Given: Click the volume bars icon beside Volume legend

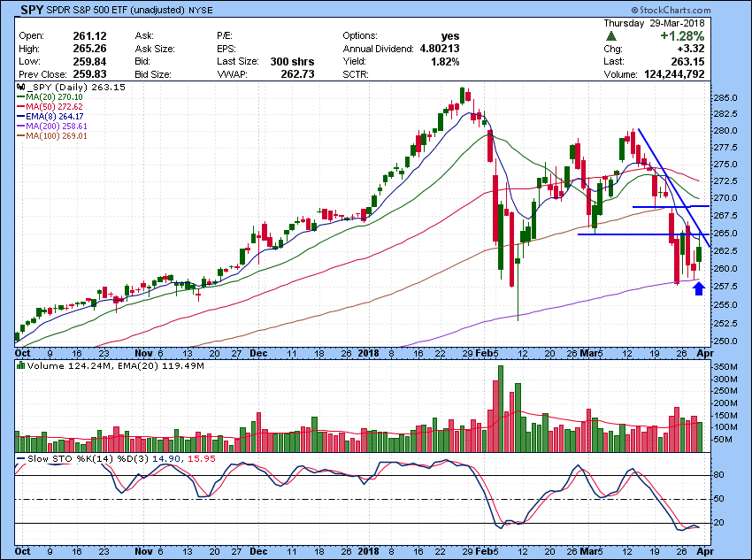Looking at the screenshot, I should coord(20,366).
